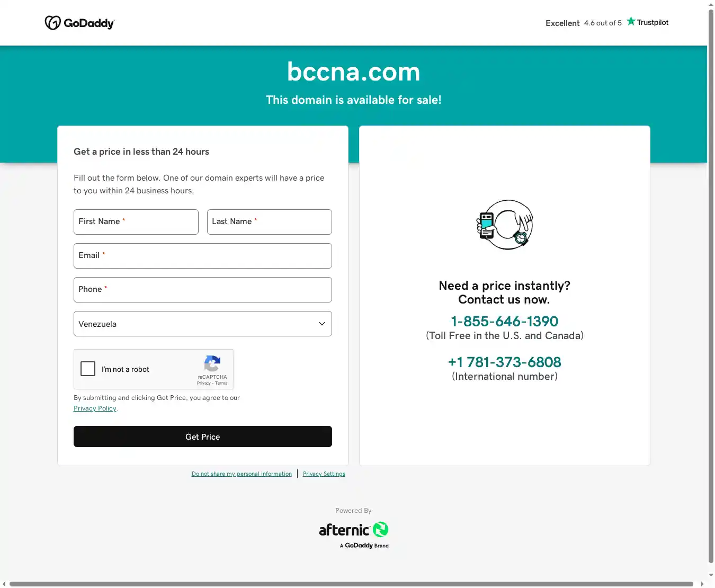Viewport: 715px width, 588px height.
Task: Open the Trustpilot star rating badge
Action: pos(607,22)
